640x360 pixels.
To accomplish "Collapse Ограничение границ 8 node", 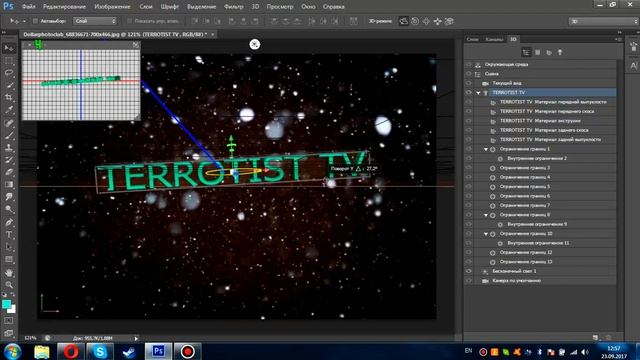I will pyautogui.click(x=486, y=215).
